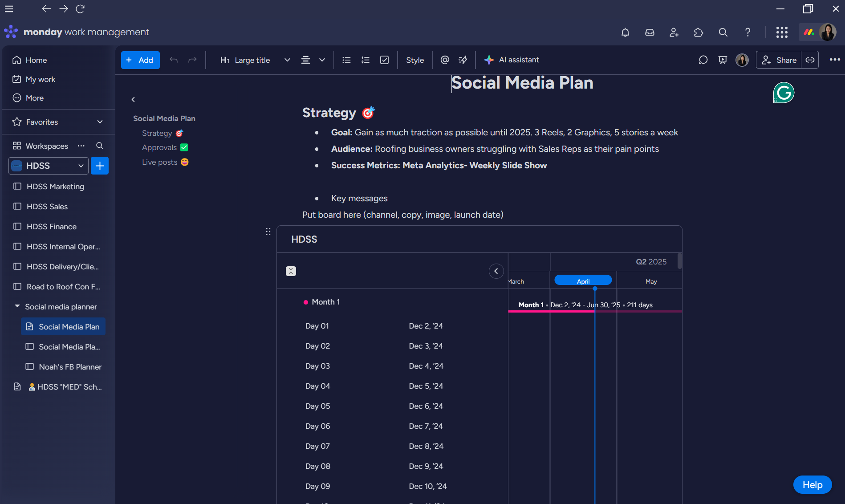
Task: Open the notifications bell
Action: [625, 32]
